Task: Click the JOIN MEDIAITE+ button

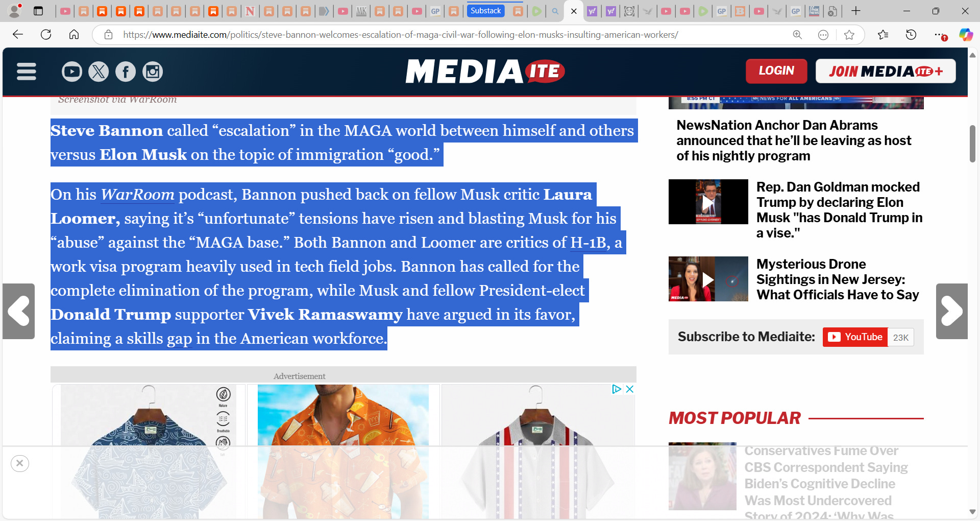Action: coord(886,71)
